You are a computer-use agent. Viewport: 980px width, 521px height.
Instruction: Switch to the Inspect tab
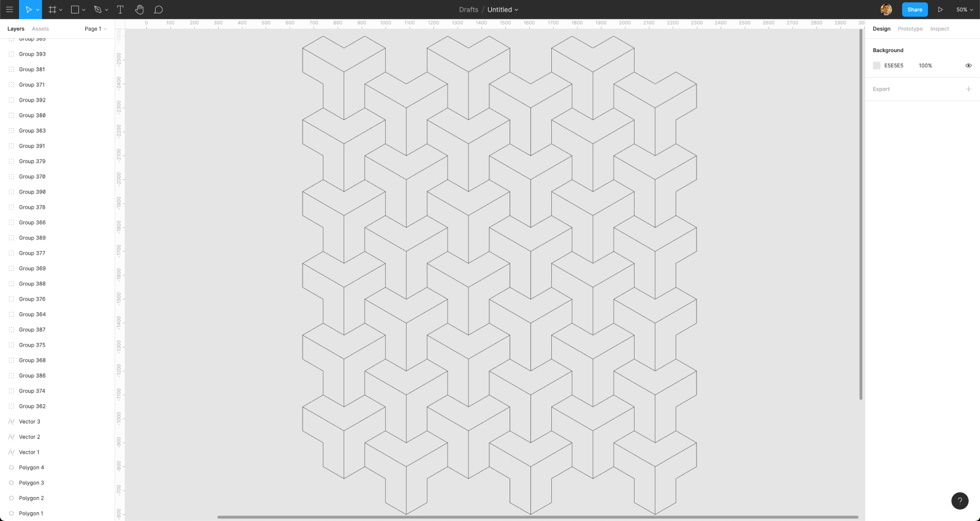(x=940, y=29)
